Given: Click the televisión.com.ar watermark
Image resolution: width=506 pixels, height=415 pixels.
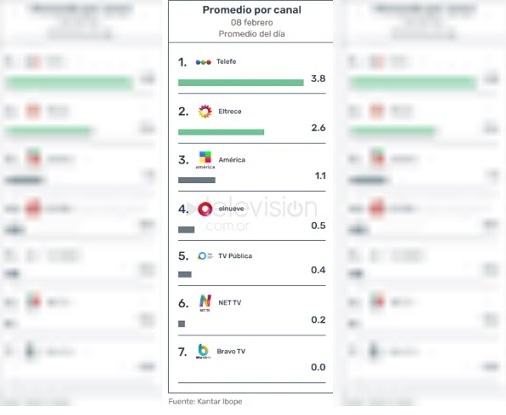Looking at the screenshot, I should (253, 215).
